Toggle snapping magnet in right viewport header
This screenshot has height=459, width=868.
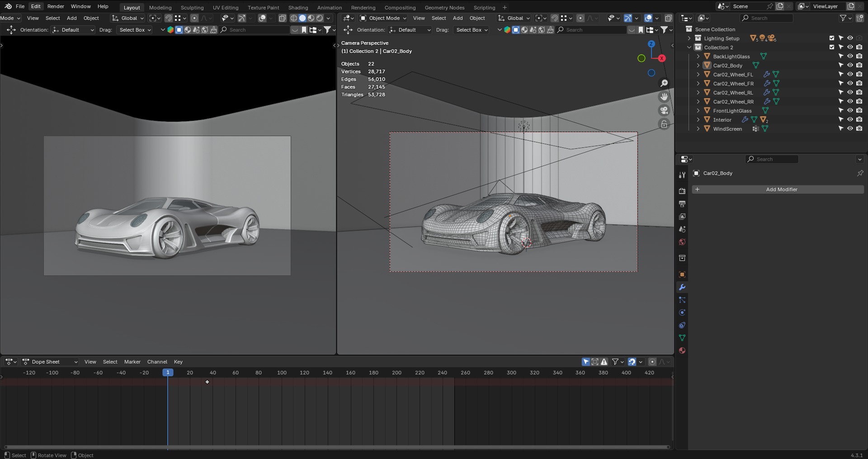pos(554,18)
